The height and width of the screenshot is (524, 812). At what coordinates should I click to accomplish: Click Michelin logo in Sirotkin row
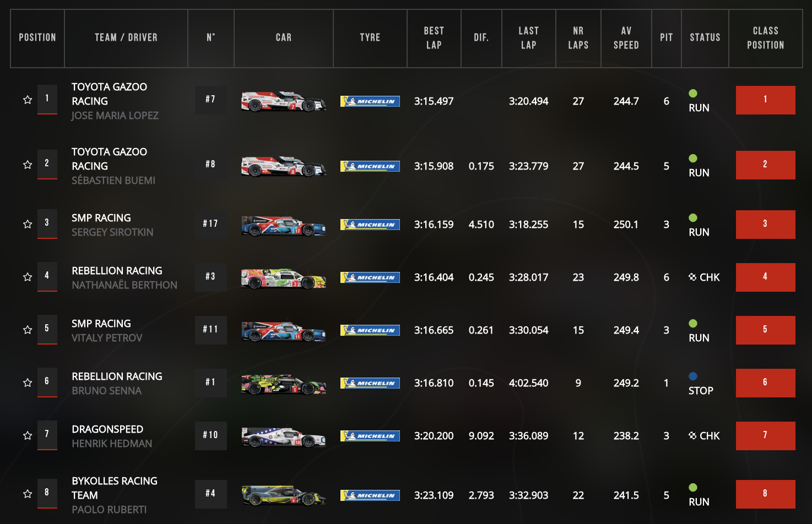click(x=370, y=225)
